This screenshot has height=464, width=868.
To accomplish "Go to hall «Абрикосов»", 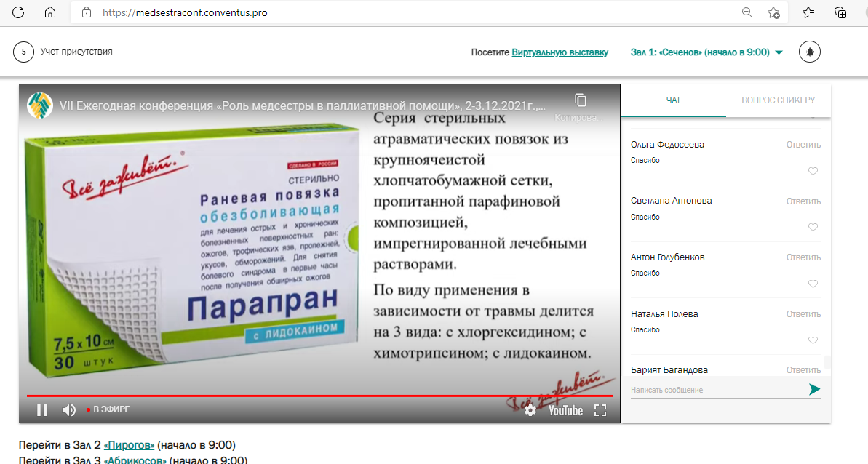I will [x=135, y=460].
